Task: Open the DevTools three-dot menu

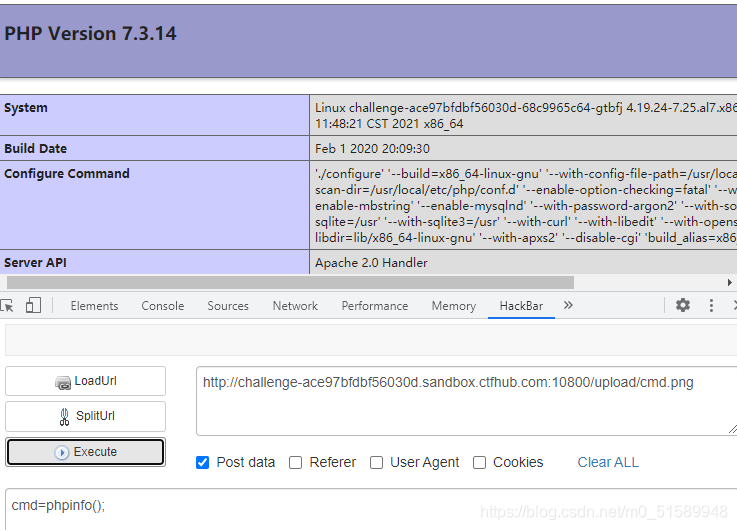Action: 711,305
